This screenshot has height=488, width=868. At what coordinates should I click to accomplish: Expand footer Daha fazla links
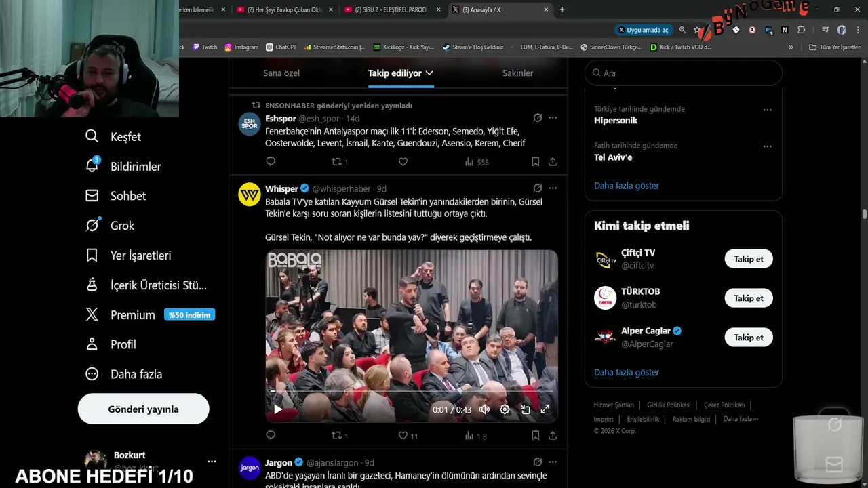tap(741, 419)
